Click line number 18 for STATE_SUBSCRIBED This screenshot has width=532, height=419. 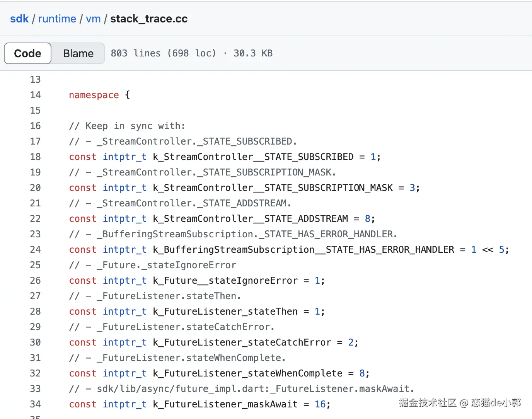click(35, 157)
